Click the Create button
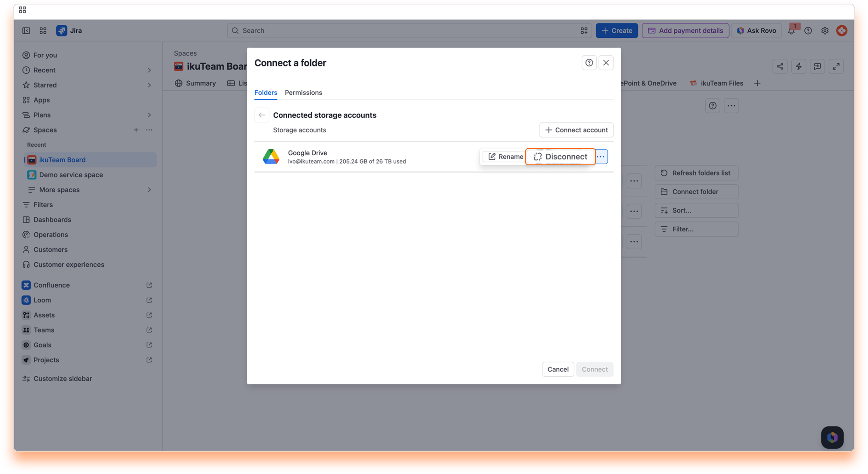 (x=617, y=30)
